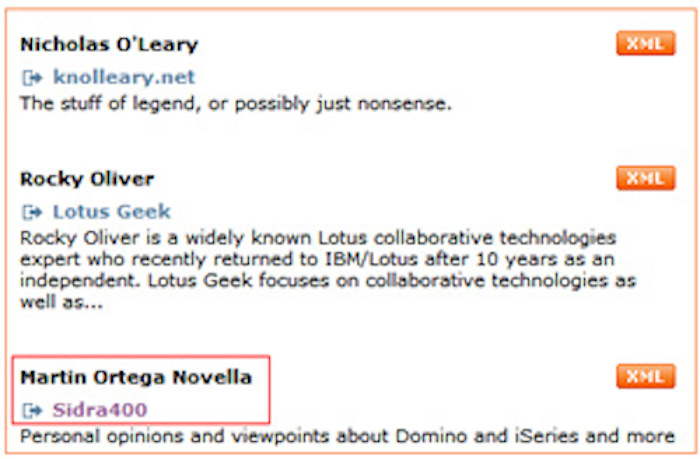Click the 'stuff of legend' description text
Viewport: 700px width, 459px height.
[x=236, y=104]
